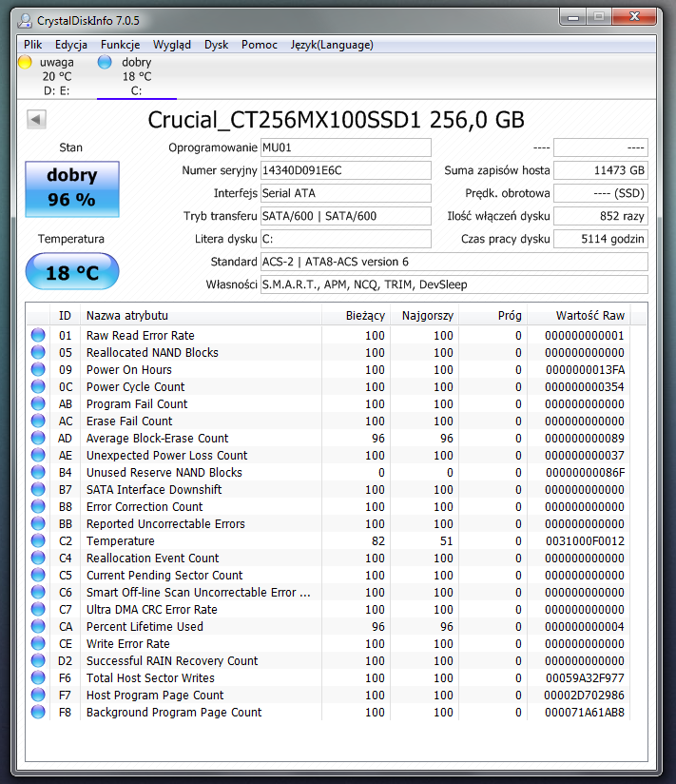
Task: Minimize the CrystalDiskInfo window
Action: [573, 17]
